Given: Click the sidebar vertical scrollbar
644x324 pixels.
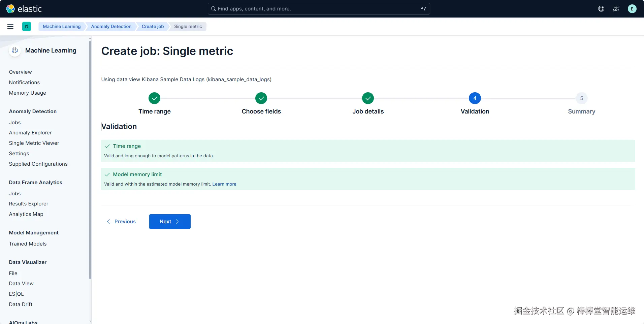Looking at the screenshot, I should point(90,160).
